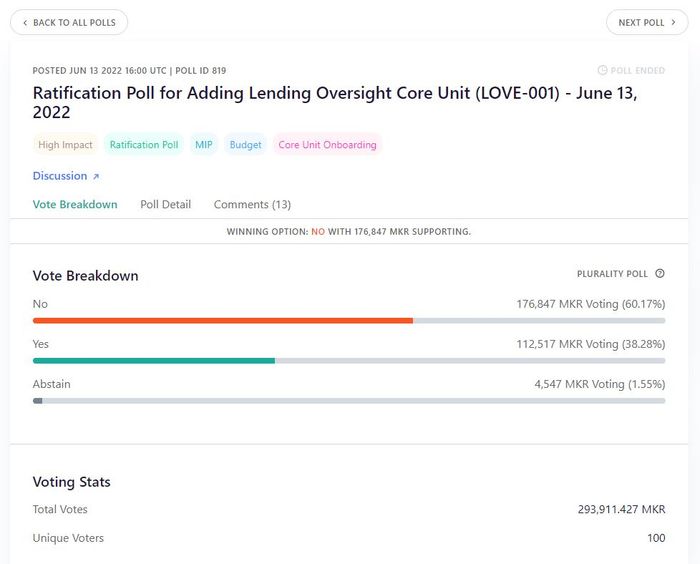The height and width of the screenshot is (564, 700).
Task: Click the Plurality Poll help icon
Action: [660, 273]
